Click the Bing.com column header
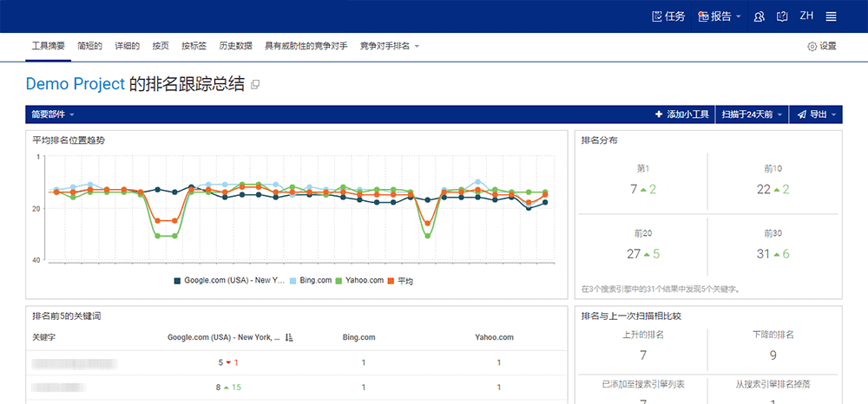This screenshot has height=404, width=868. coord(359,337)
